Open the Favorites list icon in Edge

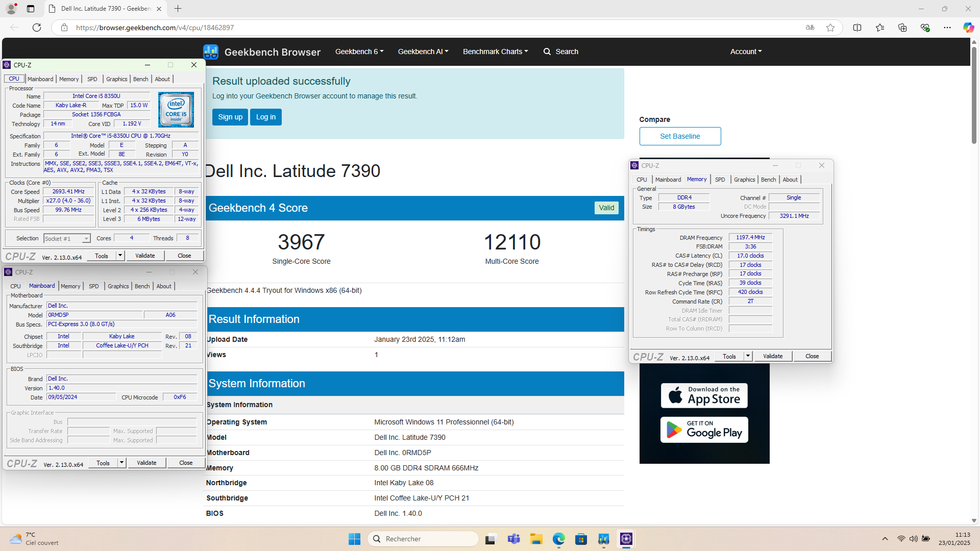pyautogui.click(x=880, y=28)
